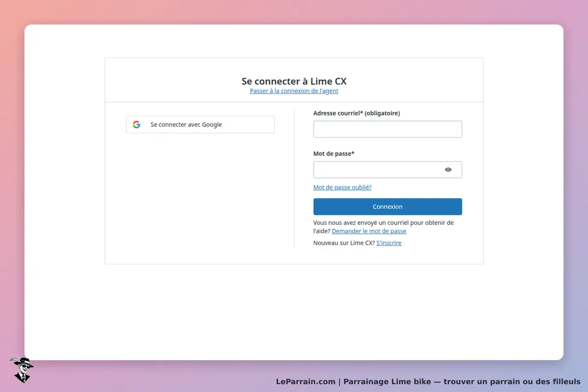The image size is (588, 392).
Task: Click the 'Adresse courriel* (obligatoire)' label
Action: click(x=357, y=113)
